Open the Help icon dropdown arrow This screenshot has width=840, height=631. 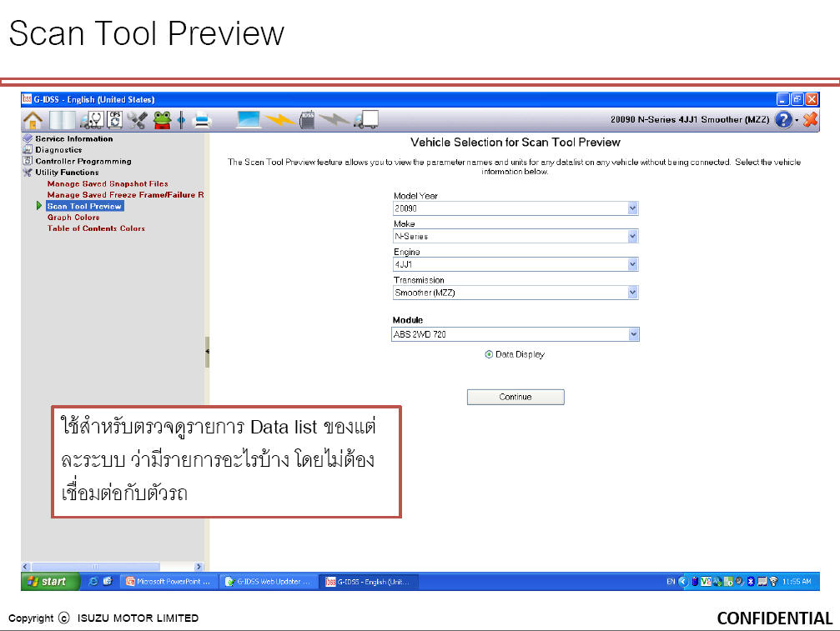click(x=797, y=120)
